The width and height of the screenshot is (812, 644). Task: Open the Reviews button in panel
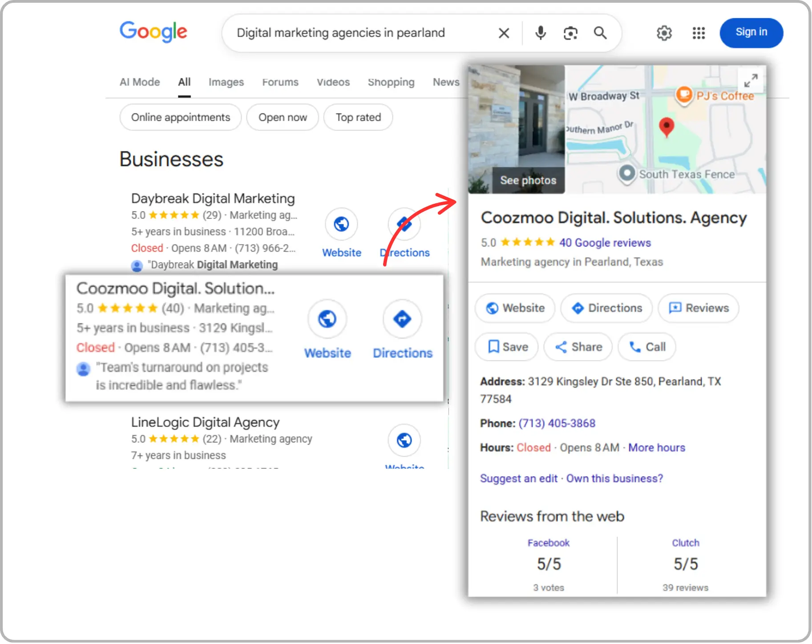(699, 308)
